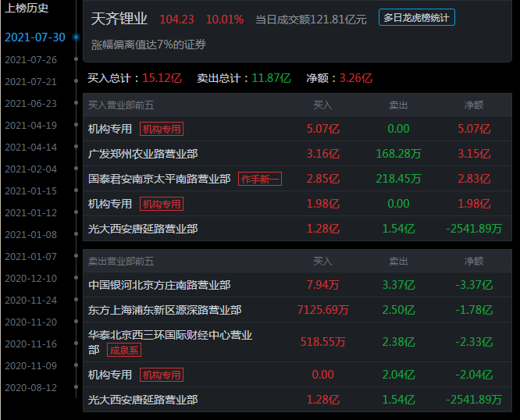
Task: Select the 2021-04-19 history date
Action: [31, 126]
